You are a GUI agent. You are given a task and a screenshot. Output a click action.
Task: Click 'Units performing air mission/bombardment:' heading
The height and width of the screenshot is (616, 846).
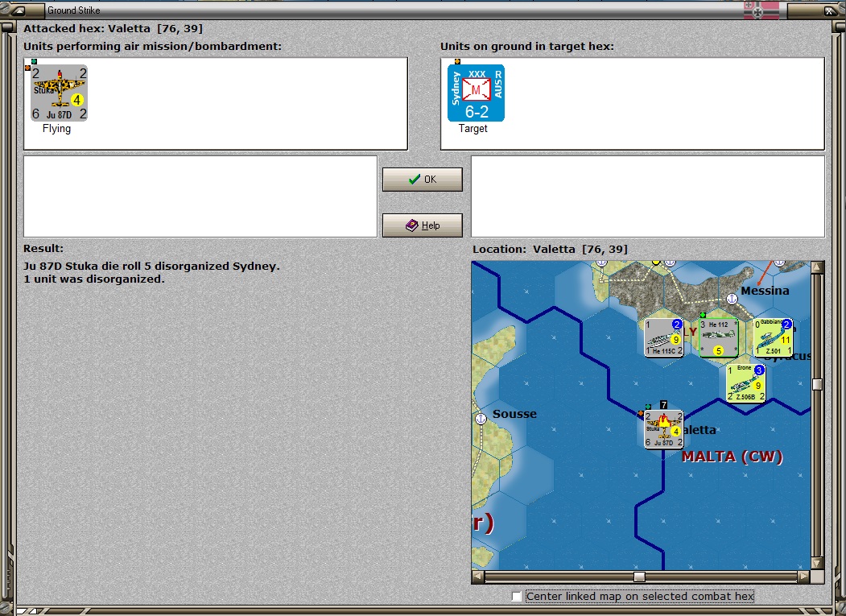153,47
